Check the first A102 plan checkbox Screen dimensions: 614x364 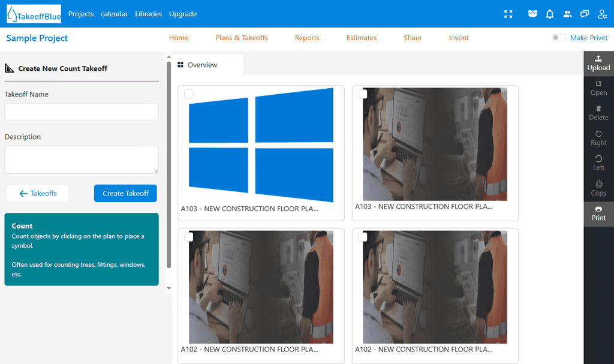coord(189,237)
